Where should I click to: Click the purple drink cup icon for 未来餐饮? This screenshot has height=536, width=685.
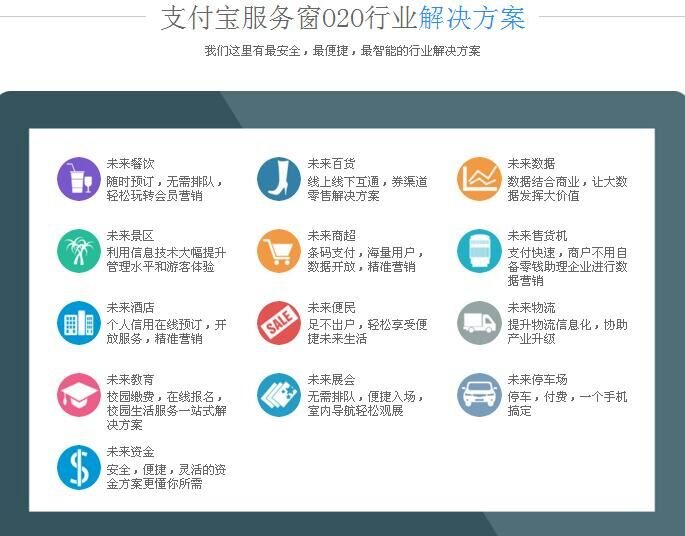(79, 179)
